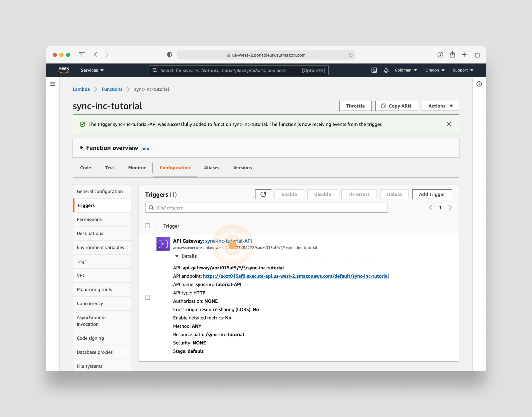Viewport: 532px width, 417px height.
Task: Open the Actions dropdown
Action: pos(440,106)
